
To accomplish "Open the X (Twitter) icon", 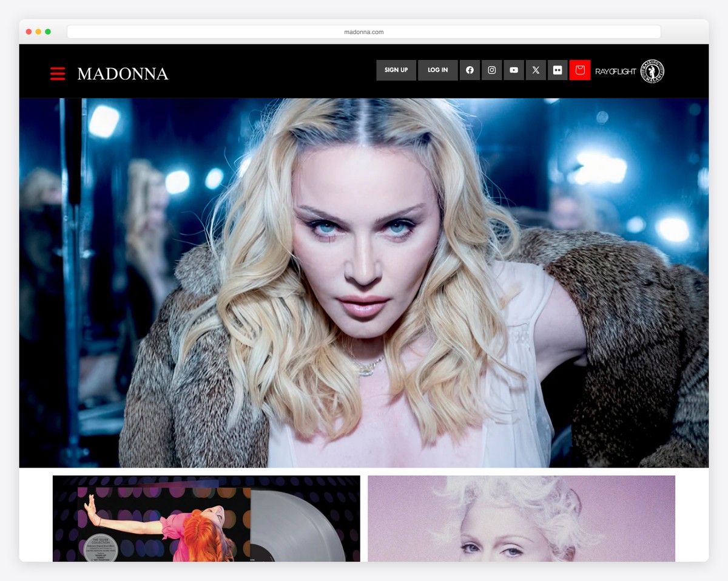I will coord(536,70).
